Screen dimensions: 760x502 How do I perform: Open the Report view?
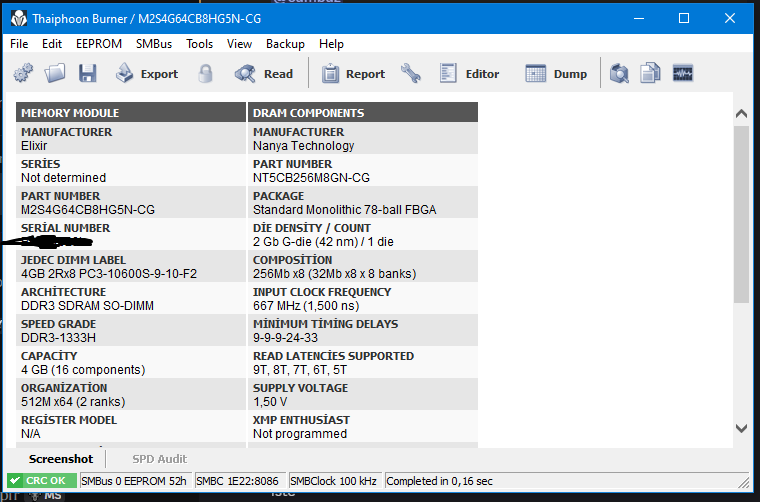point(353,73)
